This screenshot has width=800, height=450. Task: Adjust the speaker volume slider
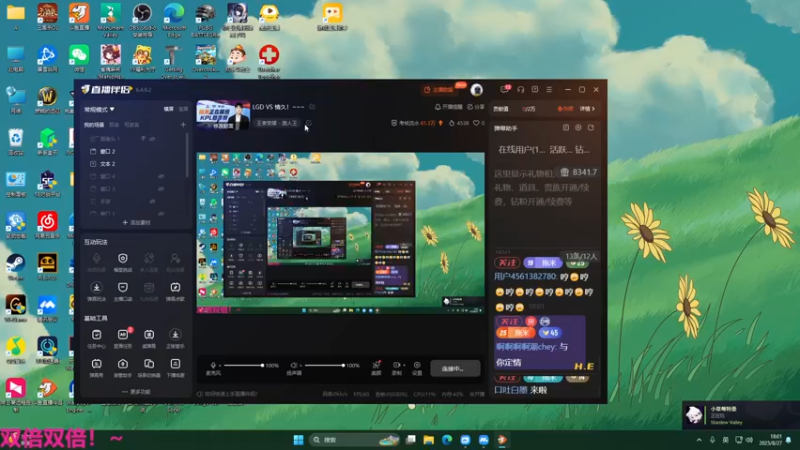click(x=323, y=365)
